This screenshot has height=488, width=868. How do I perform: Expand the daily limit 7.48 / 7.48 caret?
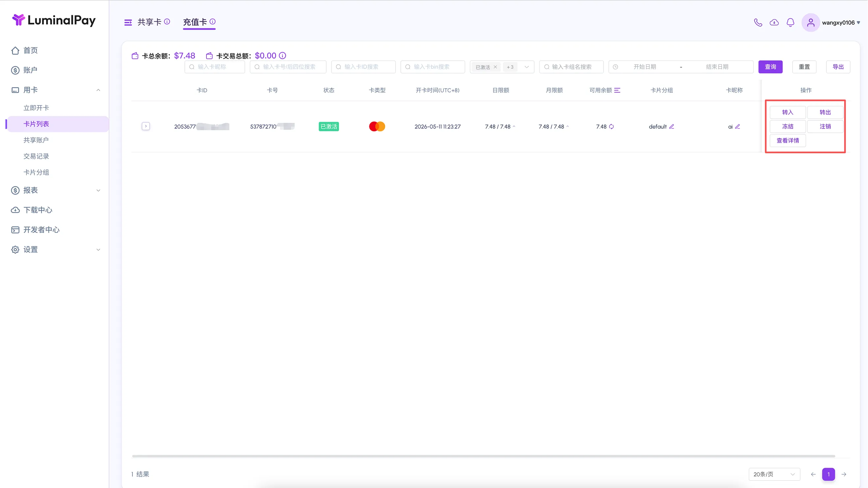pyautogui.click(x=514, y=127)
